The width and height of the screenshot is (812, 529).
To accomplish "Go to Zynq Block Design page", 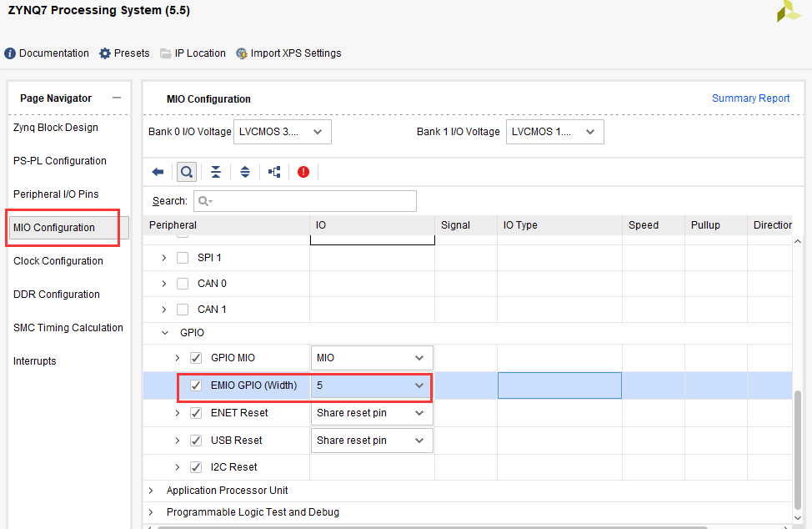I will click(55, 128).
